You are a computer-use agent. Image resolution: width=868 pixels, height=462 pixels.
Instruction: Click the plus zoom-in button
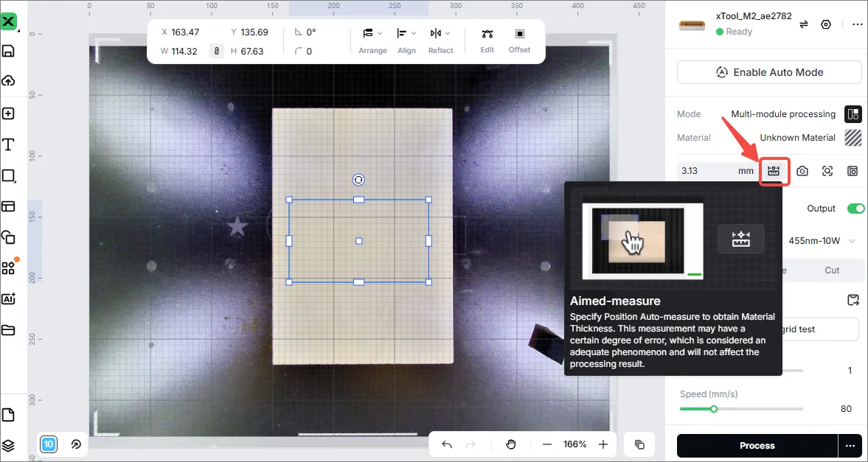[x=603, y=444]
